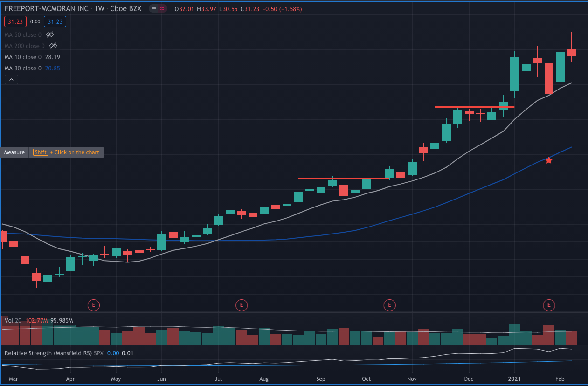Click the 0.00 spread value between price boxes
The image size is (588, 386).
(35, 21)
